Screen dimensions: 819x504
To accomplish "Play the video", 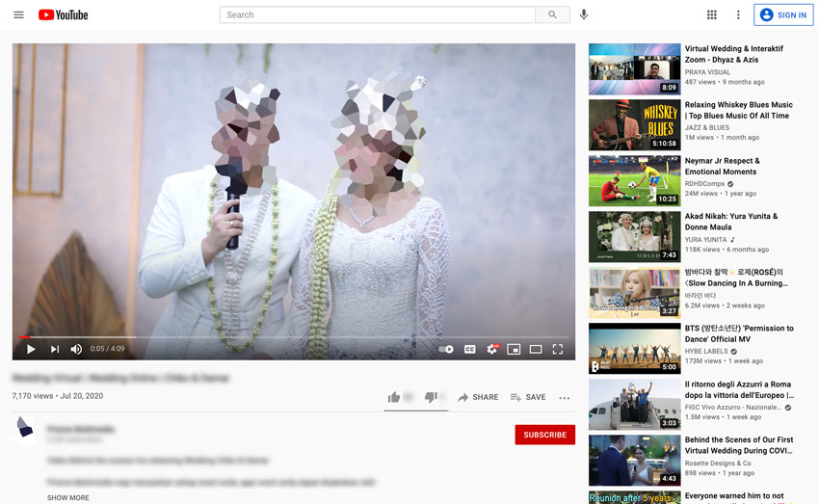I will [31, 349].
